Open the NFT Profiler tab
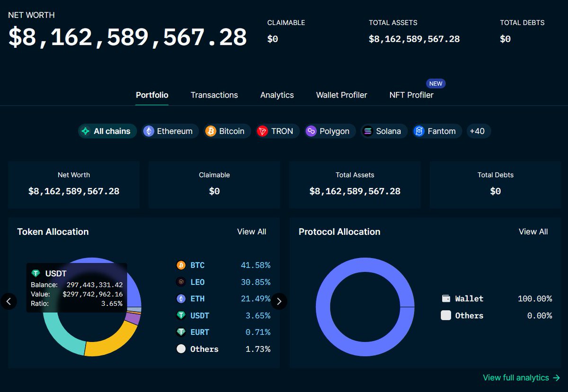This screenshot has width=568, height=392. (x=411, y=95)
